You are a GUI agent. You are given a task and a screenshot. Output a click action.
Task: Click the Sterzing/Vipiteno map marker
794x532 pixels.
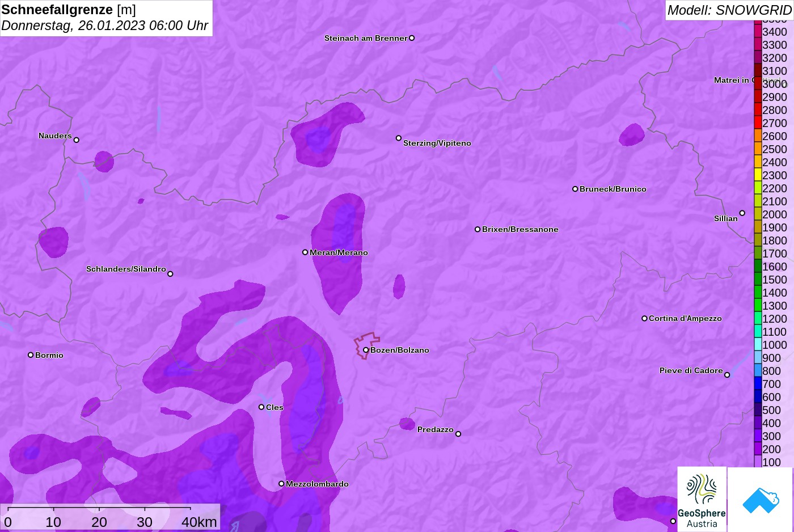399,138
